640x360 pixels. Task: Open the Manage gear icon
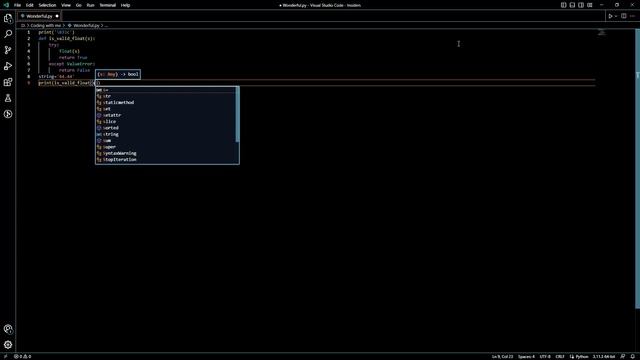pyautogui.click(x=8, y=345)
